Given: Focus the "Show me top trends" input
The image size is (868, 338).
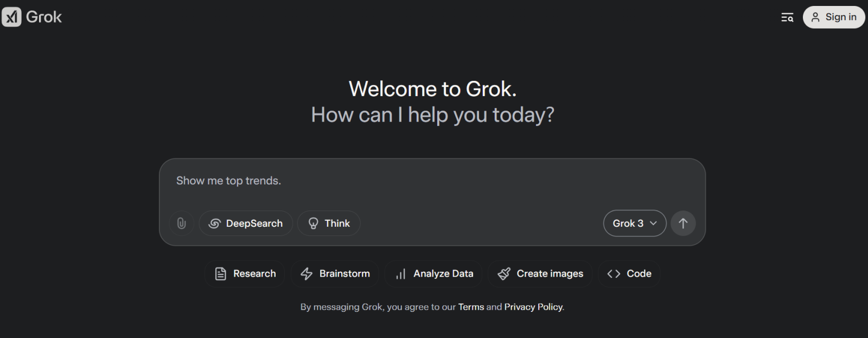Looking at the screenshot, I should click(380, 181).
